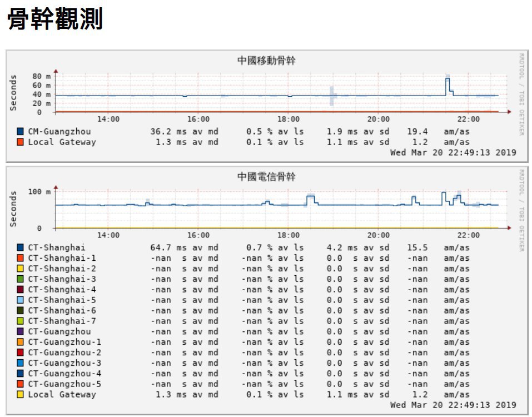Click the yellow CT-Shanghai-2 legend swatch
Image resolution: width=532 pixels, height=417 pixels.
pos(21,269)
